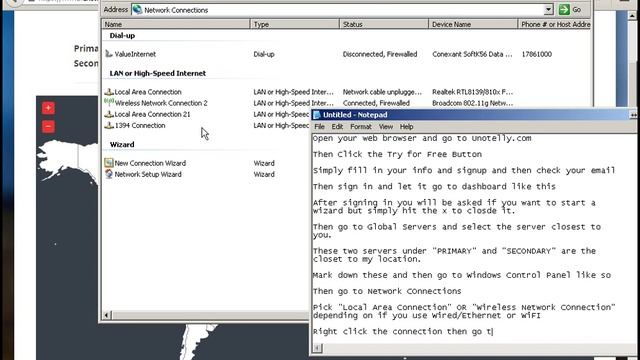Sort connections by the Device Name column header
640x360 pixels.
click(473, 24)
